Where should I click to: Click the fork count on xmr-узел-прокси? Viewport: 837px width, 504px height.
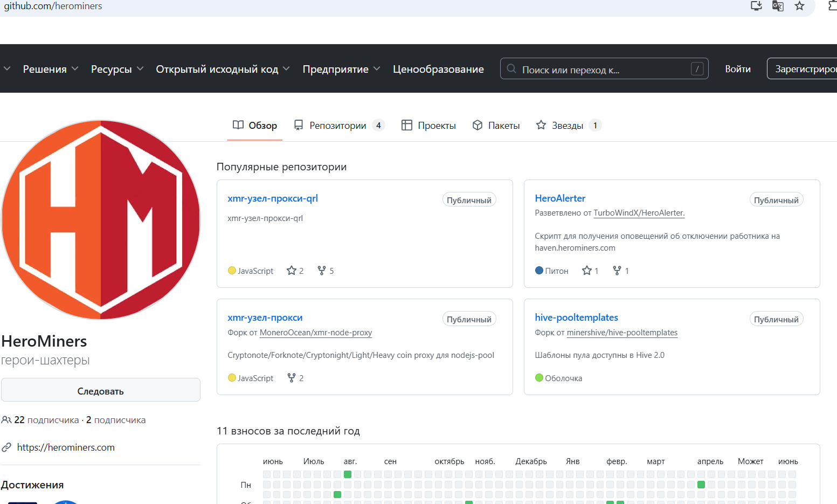pyautogui.click(x=295, y=378)
